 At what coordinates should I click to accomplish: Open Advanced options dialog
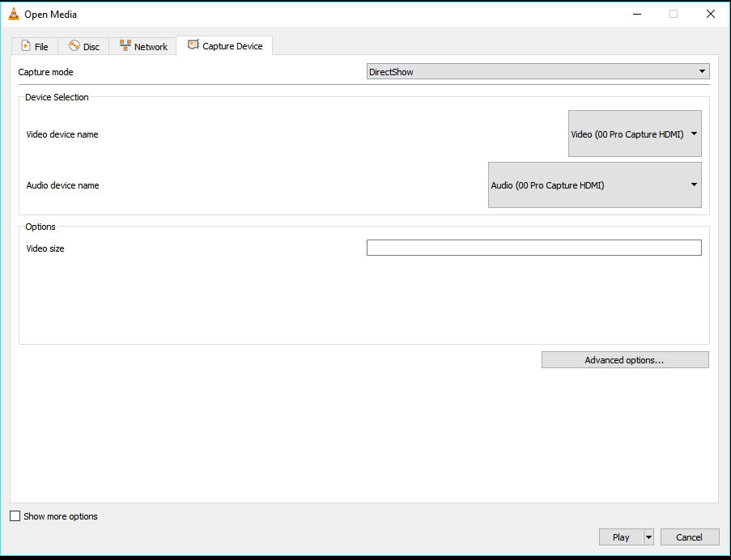click(625, 360)
